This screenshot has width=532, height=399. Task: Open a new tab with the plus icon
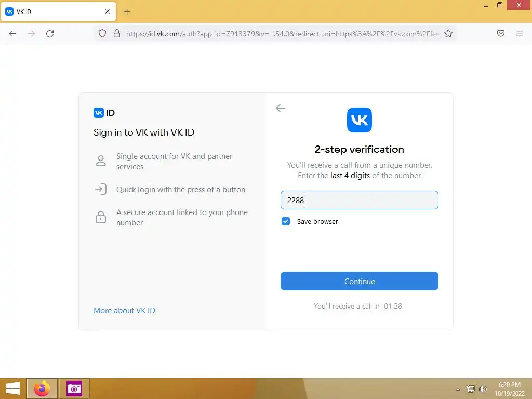(x=127, y=12)
